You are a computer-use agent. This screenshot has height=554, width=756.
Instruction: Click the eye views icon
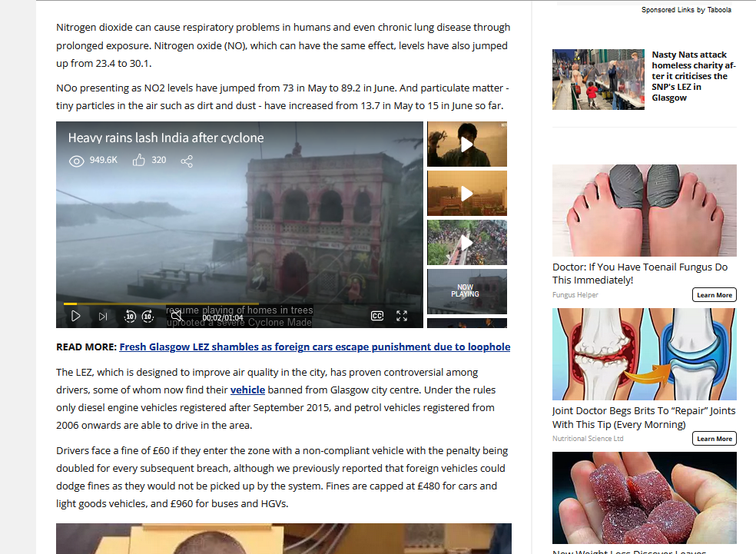click(76, 161)
